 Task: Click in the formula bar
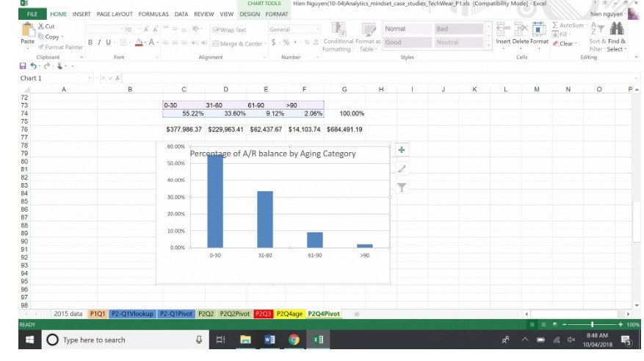tap(380, 78)
